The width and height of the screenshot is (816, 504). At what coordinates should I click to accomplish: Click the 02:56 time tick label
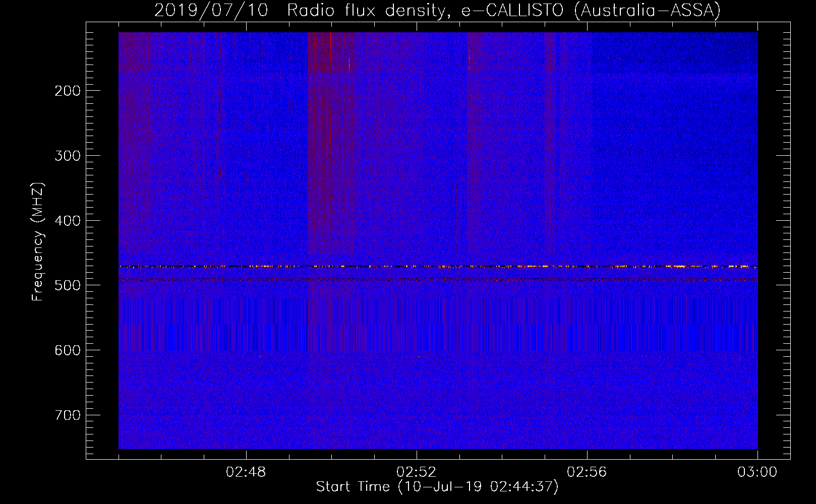(x=587, y=472)
